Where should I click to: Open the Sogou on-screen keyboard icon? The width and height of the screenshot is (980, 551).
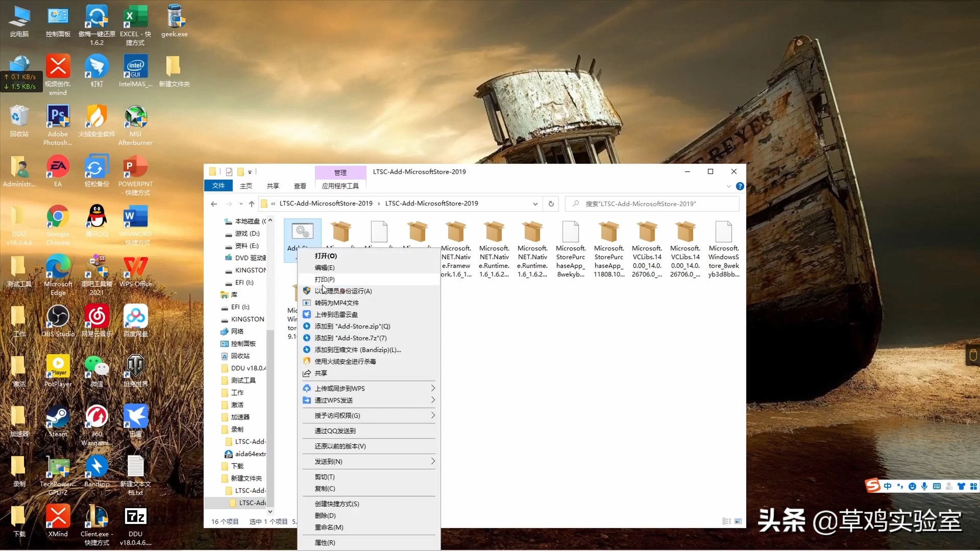coord(937,486)
